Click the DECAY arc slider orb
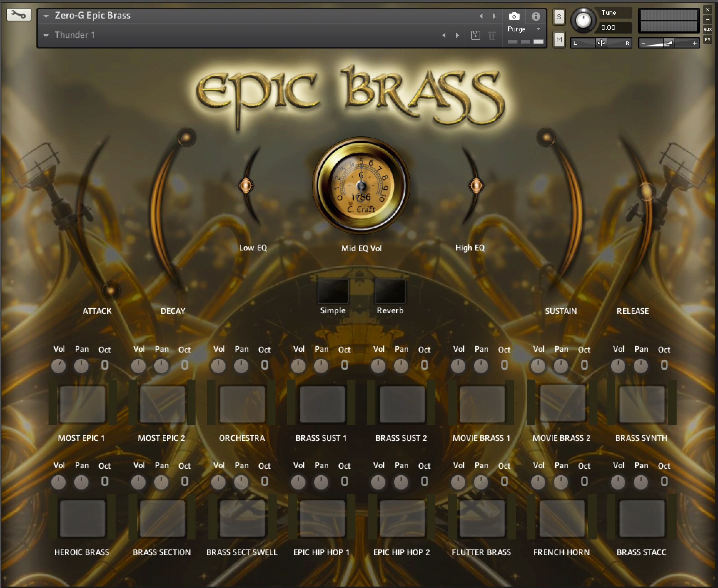Screen dimensions: 718x588 point(187,137)
